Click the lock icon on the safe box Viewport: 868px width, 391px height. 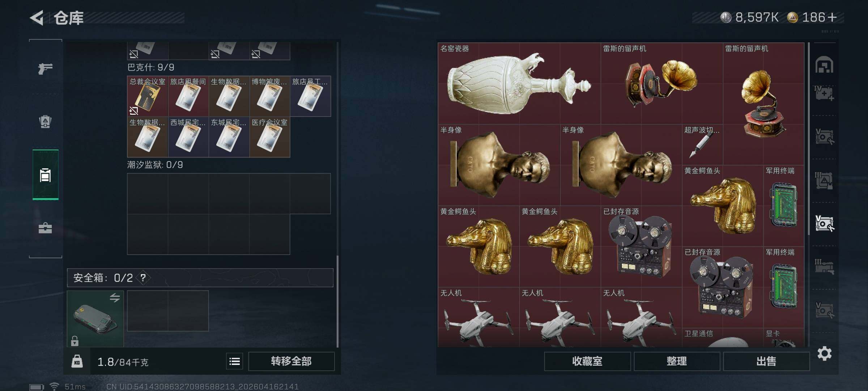tap(75, 341)
